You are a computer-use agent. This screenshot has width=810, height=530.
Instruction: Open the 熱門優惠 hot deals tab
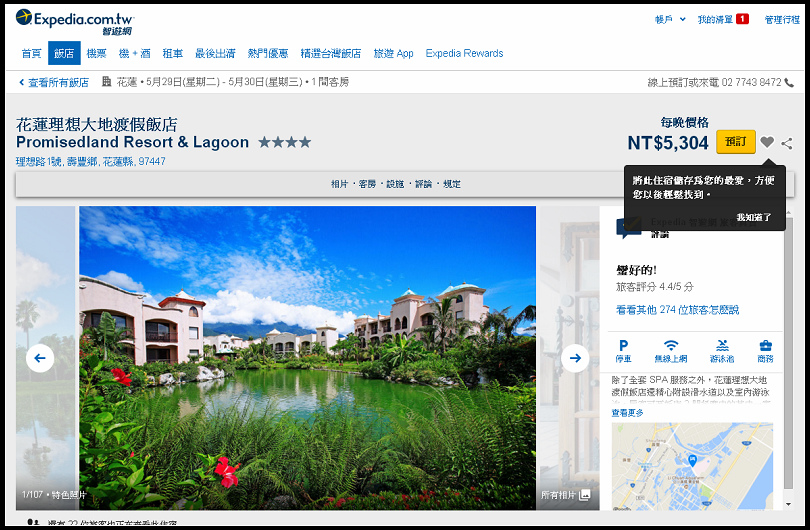(x=268, y=53)
